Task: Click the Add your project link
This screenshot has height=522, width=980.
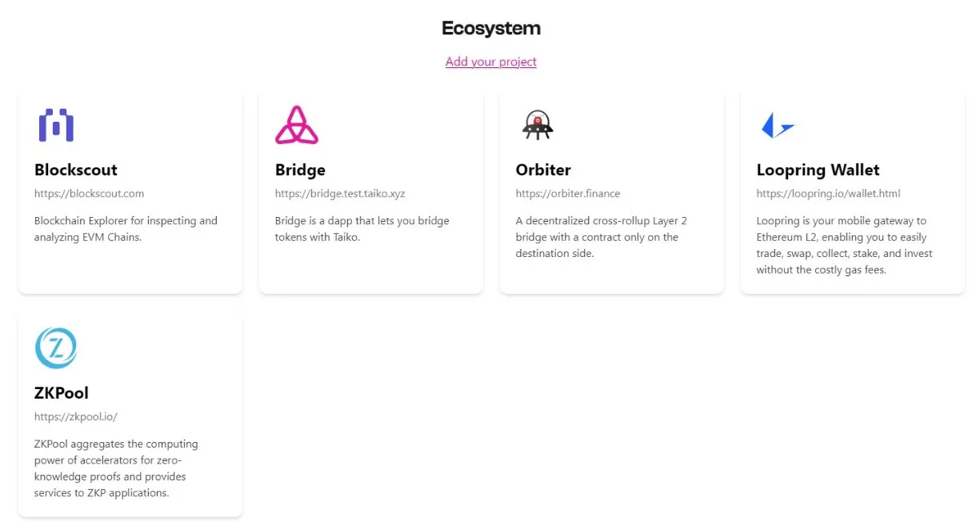Action: [490, 62]
